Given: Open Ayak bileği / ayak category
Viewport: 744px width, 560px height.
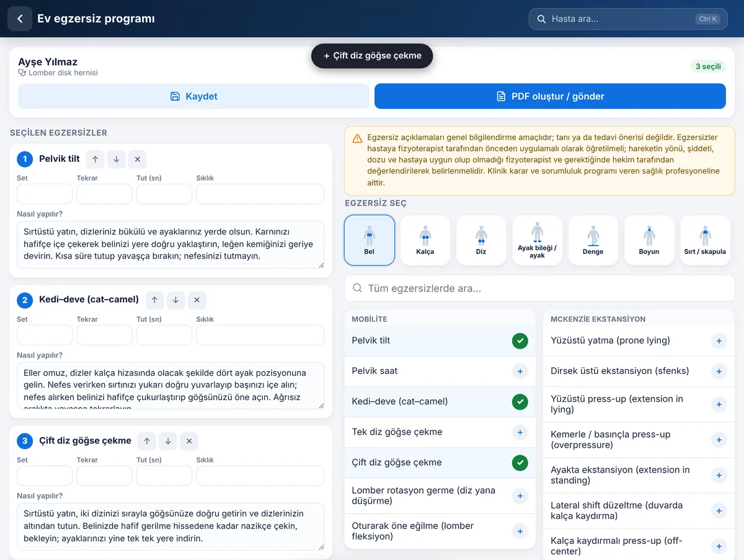Looking at the screenshot, I should tap(537, 240).
